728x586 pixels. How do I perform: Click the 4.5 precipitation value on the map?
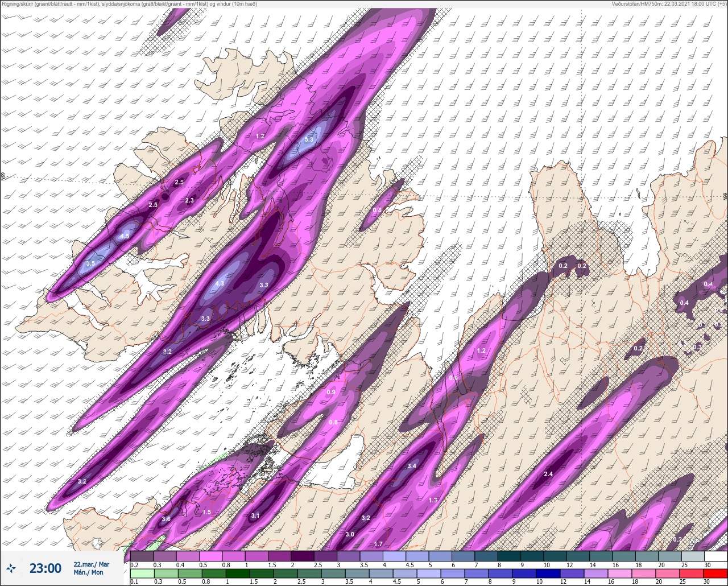125,236
